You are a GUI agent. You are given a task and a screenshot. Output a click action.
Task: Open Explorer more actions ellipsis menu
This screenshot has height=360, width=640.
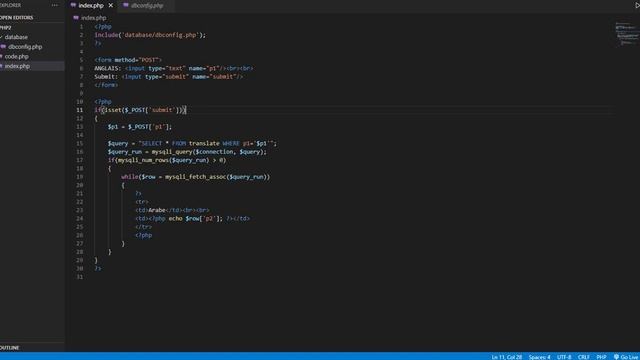click(55, 5)
